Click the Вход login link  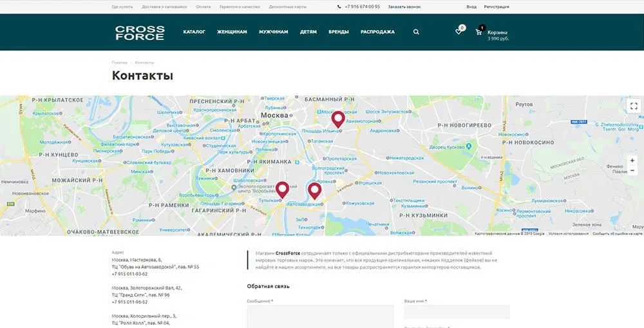pyautogui.click(x=471, y=6)
